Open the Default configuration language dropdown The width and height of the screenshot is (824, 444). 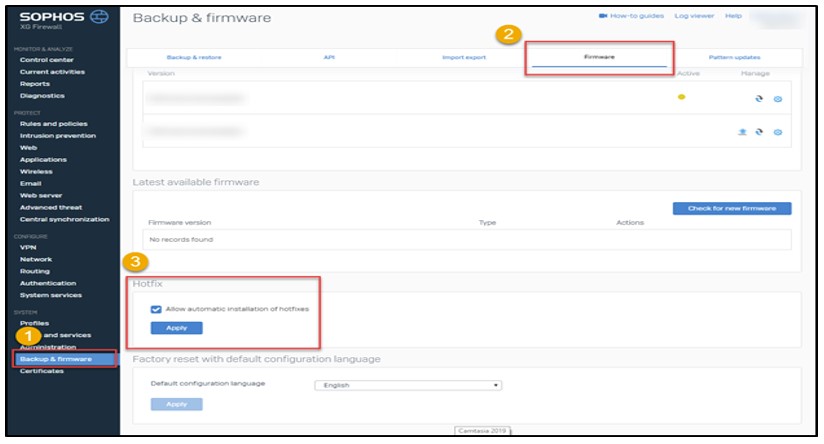point(408,385)
